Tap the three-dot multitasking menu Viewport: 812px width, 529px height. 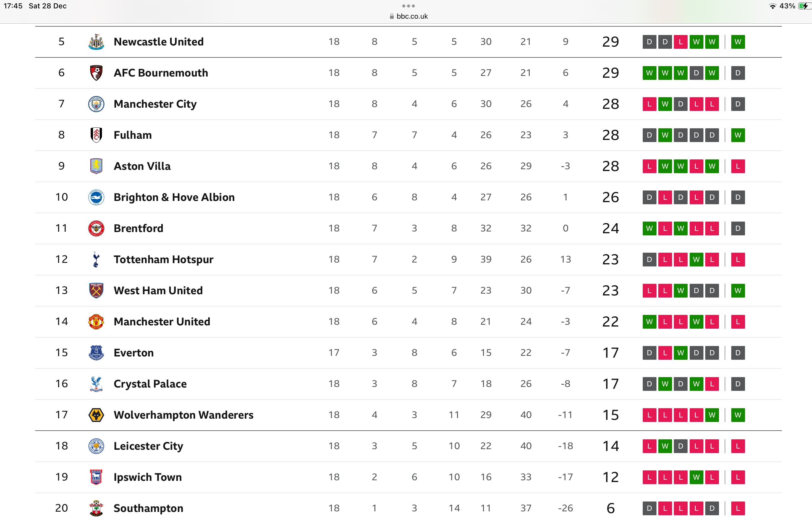408,6
